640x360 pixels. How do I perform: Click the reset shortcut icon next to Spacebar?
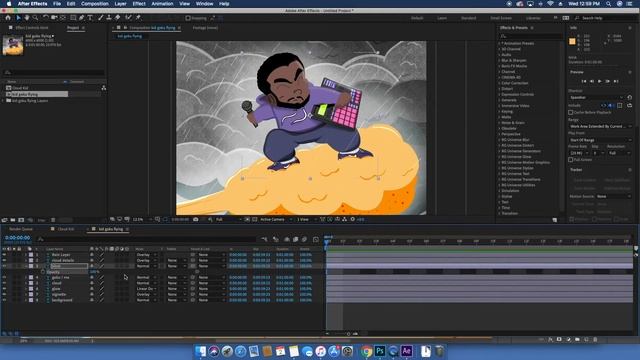(x=629, y=98)
